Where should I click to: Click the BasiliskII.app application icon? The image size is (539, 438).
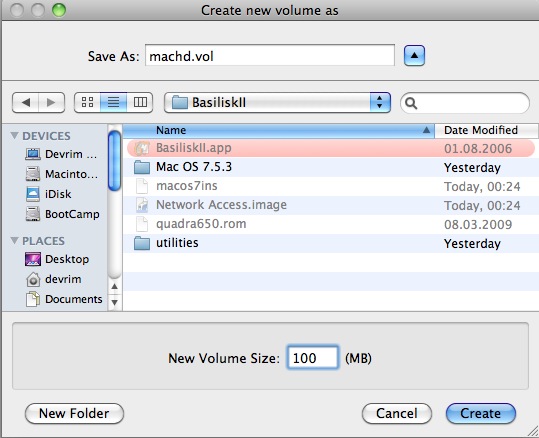coord(142,148)
